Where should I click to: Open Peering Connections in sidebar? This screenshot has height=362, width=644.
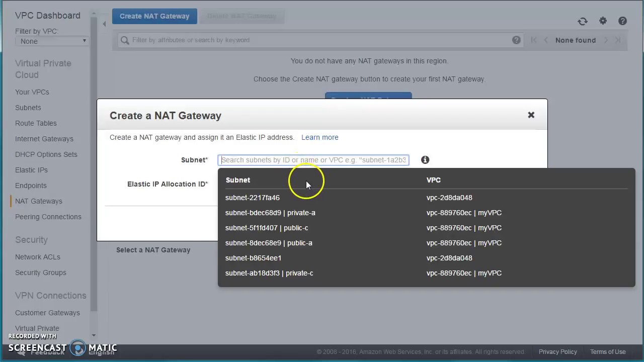(48, 217)
